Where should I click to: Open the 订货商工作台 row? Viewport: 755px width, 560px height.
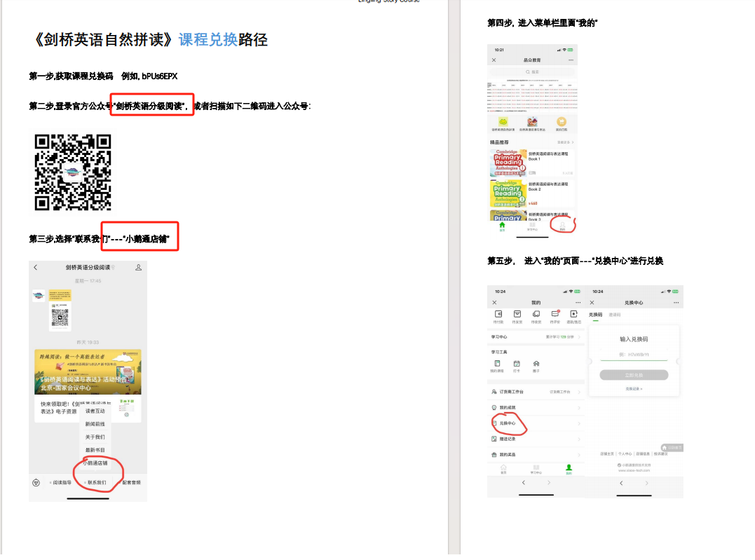pos(536,392)
